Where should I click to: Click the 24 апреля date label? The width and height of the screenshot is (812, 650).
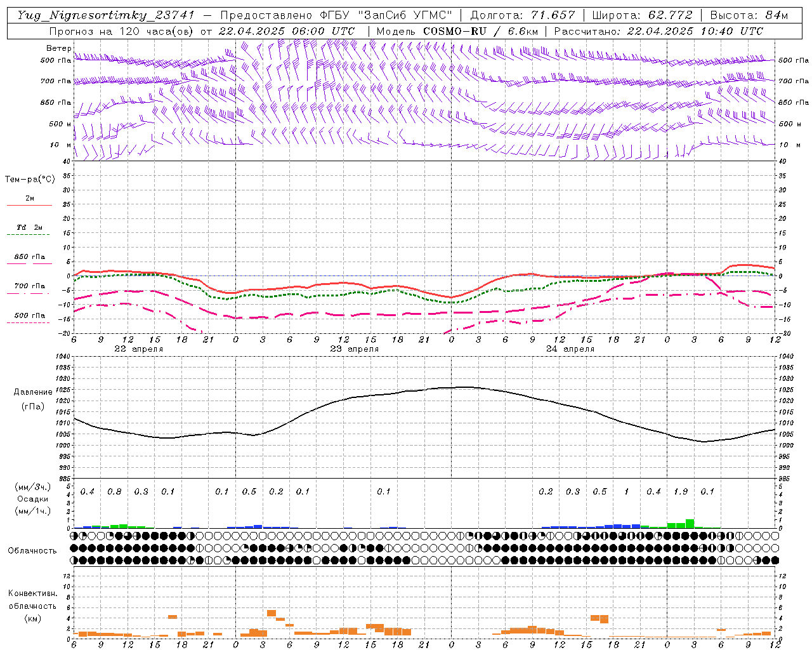tap(570, 349)
